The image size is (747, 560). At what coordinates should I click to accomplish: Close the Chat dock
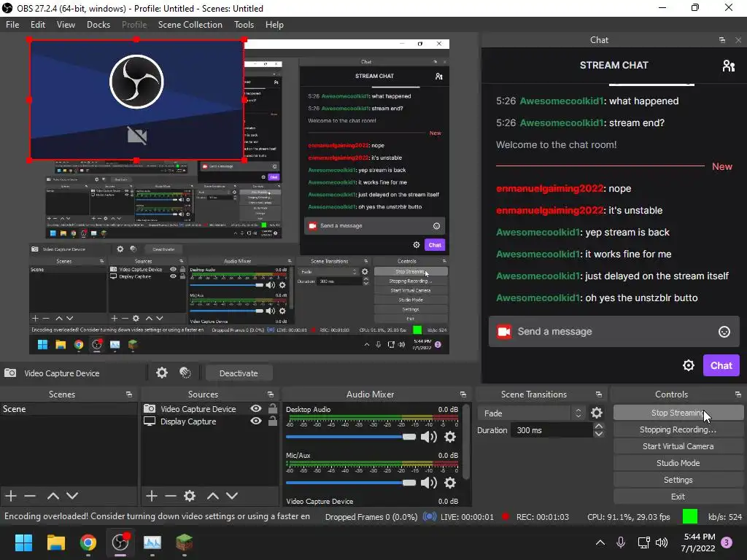(x=738, y=40)
